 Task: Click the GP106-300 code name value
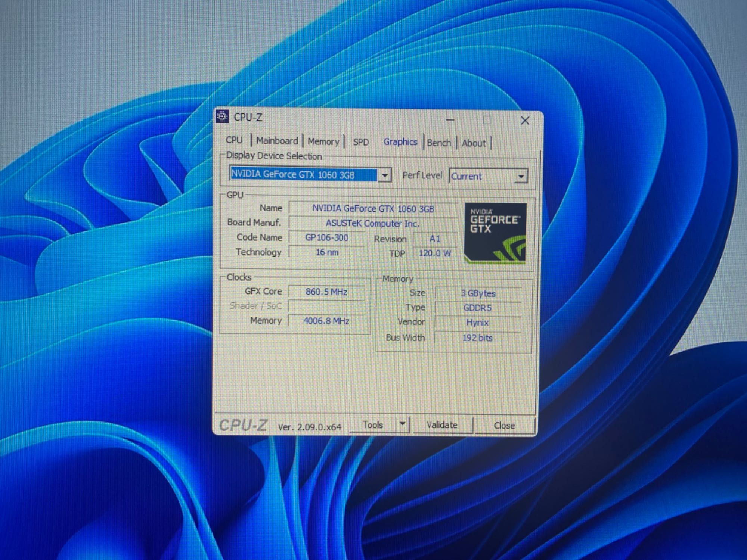coord(327,238)
